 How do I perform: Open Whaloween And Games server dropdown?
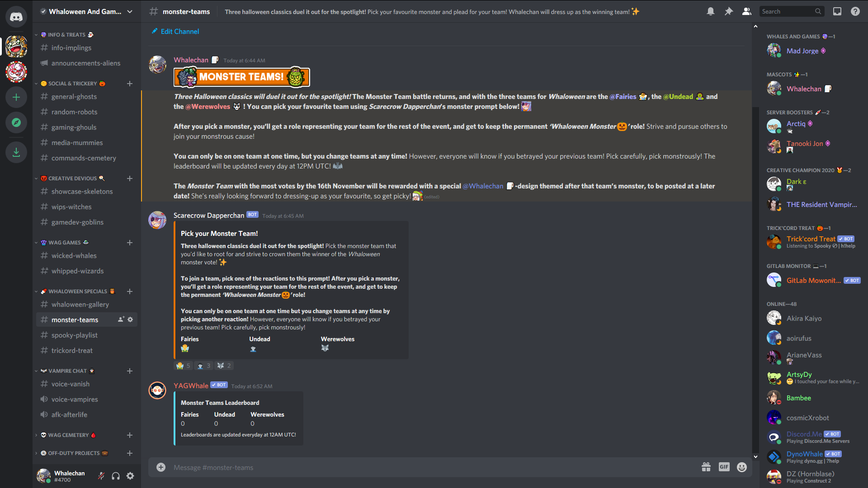[x=87, y=12]
